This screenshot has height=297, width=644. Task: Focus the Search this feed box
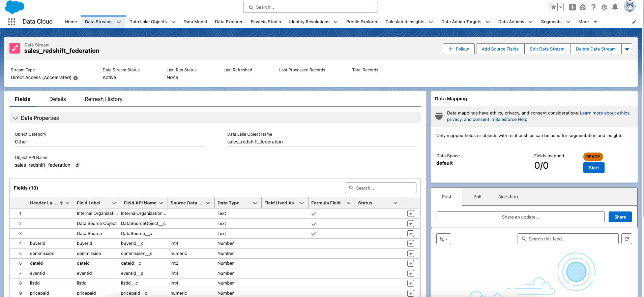(568, 239)
